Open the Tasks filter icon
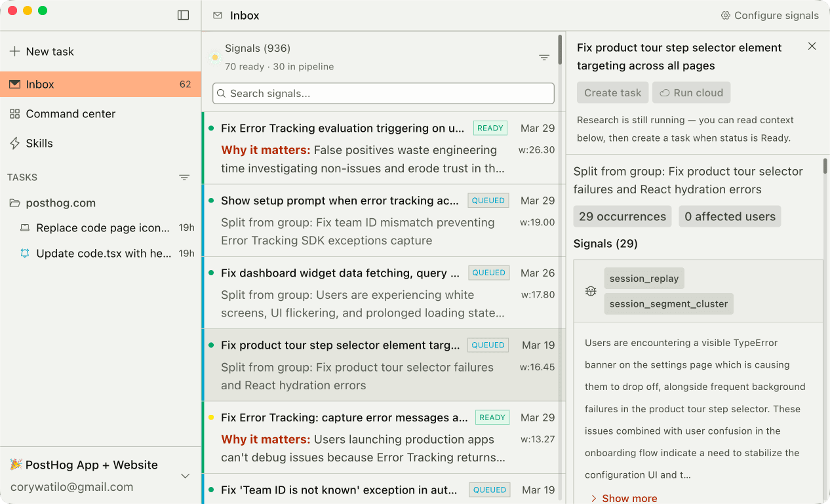The image size is (830, 504). [184, 178]
